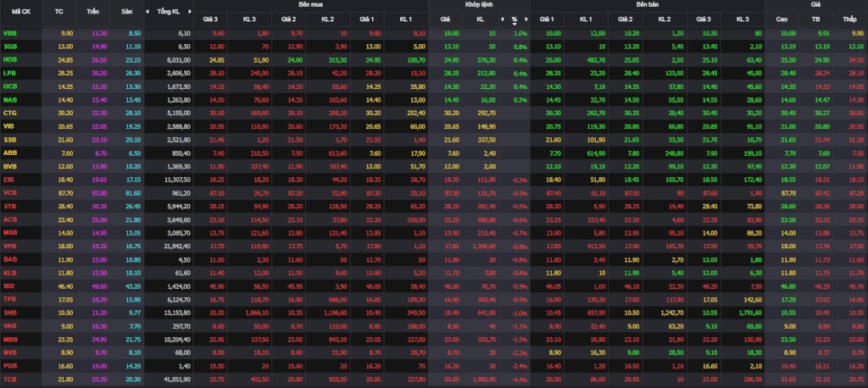Select the VIB ticker symbol
The height and width of the screenshot is (388, 868).
(8, 126)
